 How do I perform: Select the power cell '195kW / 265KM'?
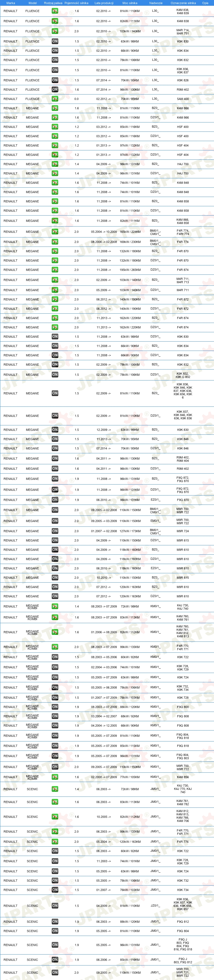pos(130,270)
